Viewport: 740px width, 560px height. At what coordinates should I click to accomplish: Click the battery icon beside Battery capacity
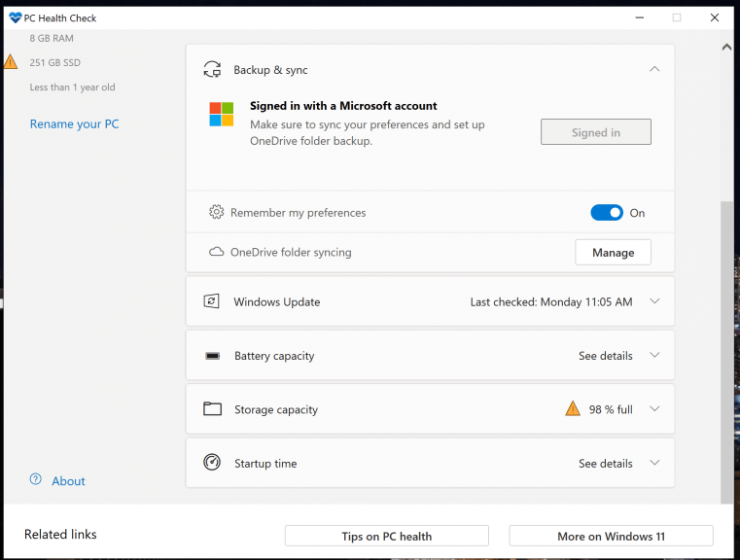click(x=212, y=355)
